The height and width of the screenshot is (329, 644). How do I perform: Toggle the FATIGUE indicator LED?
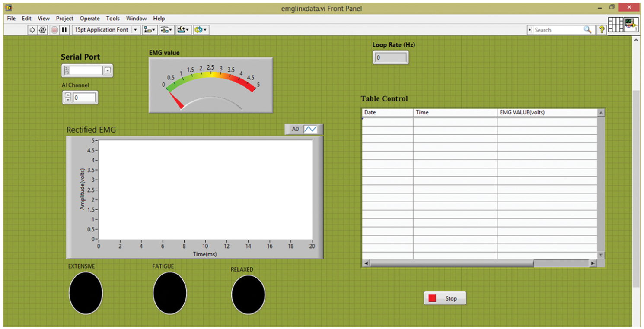coord(170,293)
